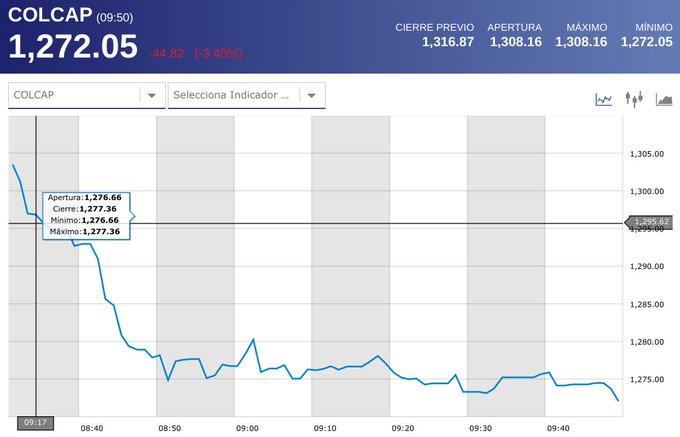Open the Selecciona Indicador dropdown arrow
This screenshot has width=680, height=437.
(x=311, y=95)
